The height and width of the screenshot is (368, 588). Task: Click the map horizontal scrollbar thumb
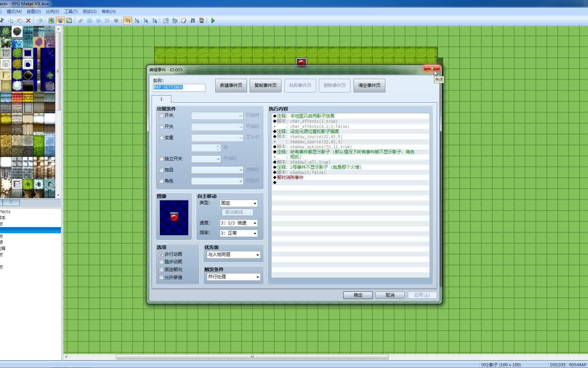point(252,357)
